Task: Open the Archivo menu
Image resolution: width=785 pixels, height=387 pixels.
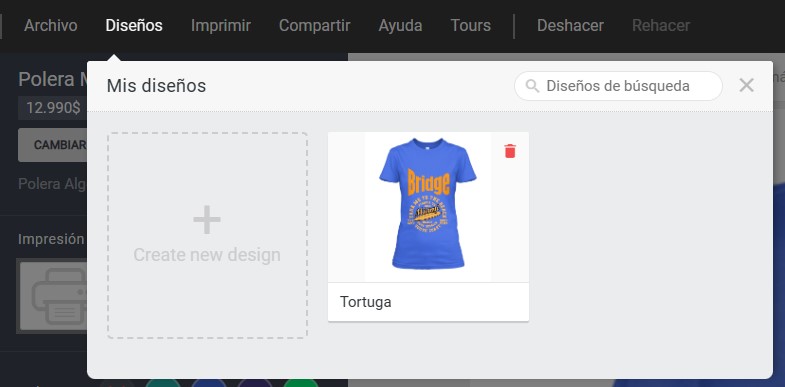Action: (51, 26)
